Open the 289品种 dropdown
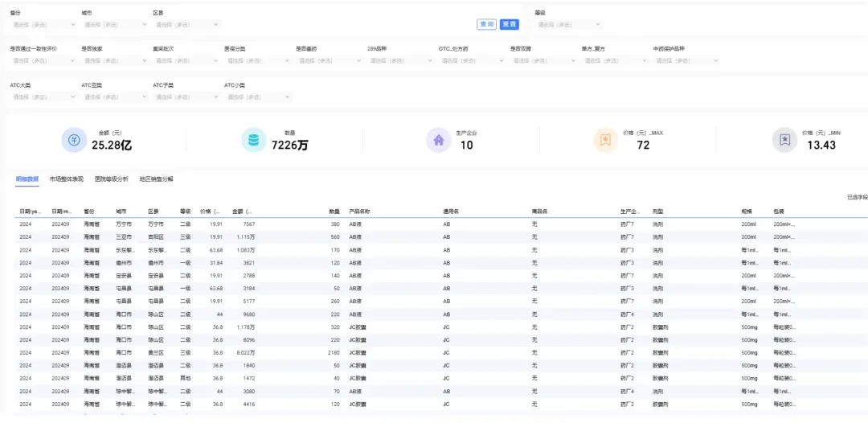 coord(401,60)
